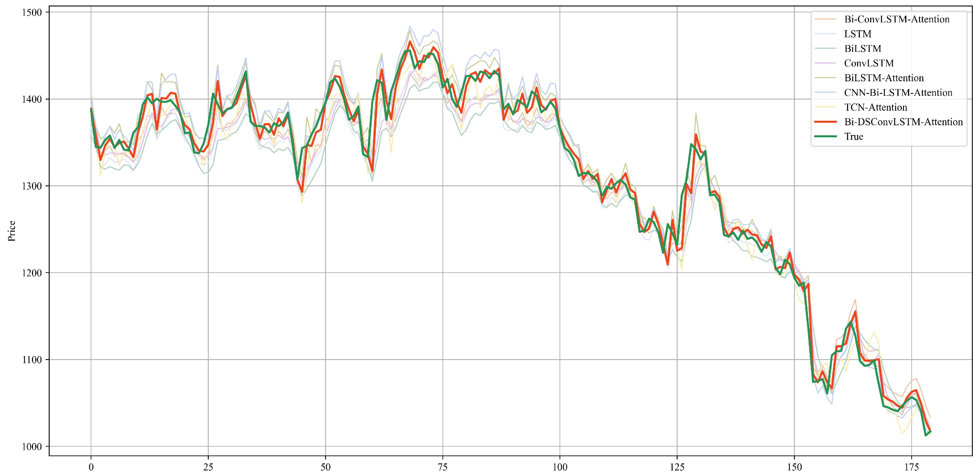
Task: Click the 175 x-axis tick label
Action: click(911, 467)
